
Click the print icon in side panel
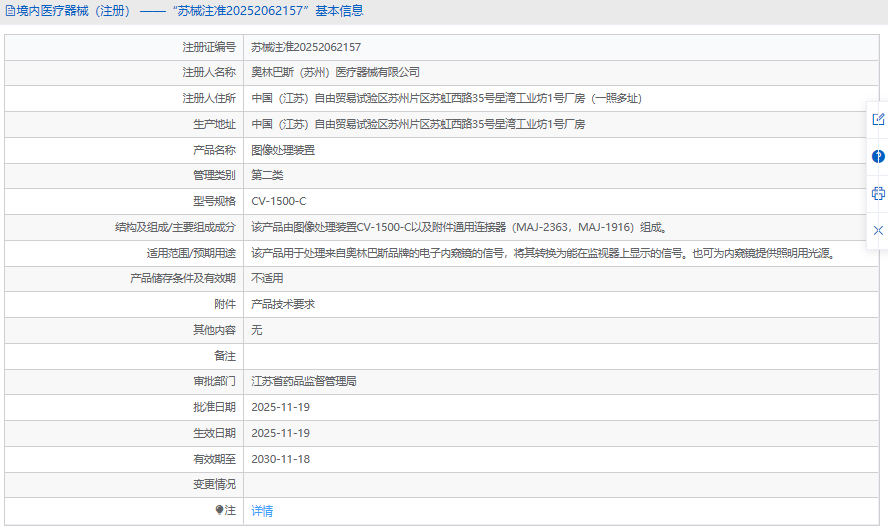(878, 194)
